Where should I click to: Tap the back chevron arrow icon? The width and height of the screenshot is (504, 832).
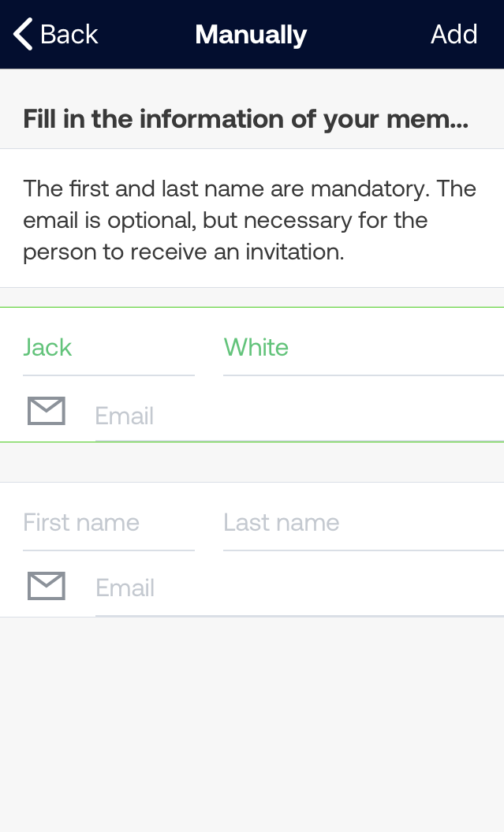tap(23, 35)
